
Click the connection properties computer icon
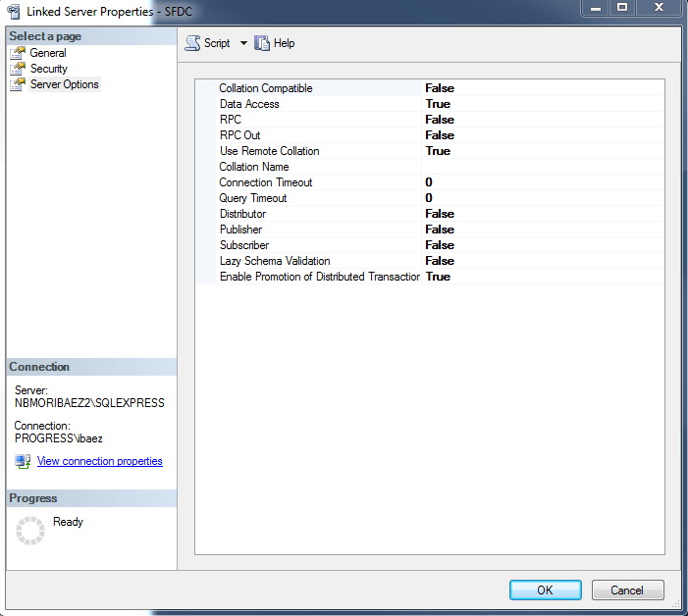coord(23,461)
